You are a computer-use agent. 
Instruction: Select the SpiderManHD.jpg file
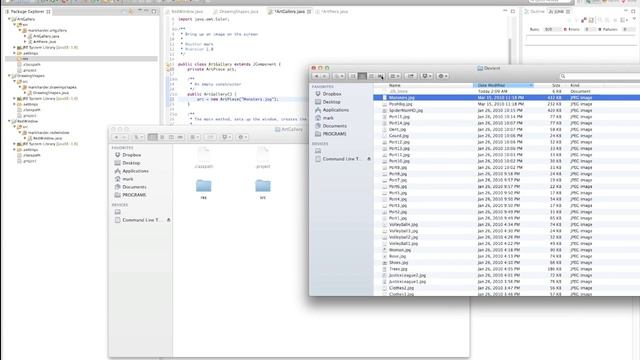(x=406, y=111)
